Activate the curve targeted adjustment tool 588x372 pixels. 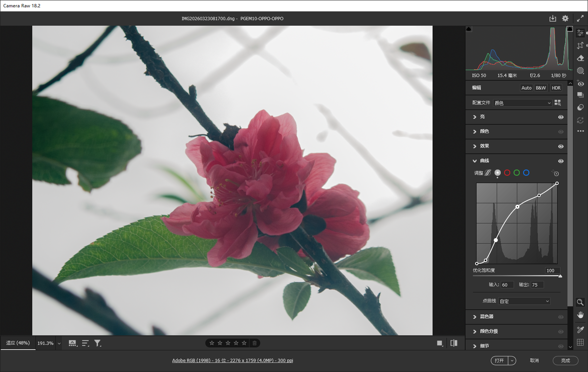tap(555, 173)
